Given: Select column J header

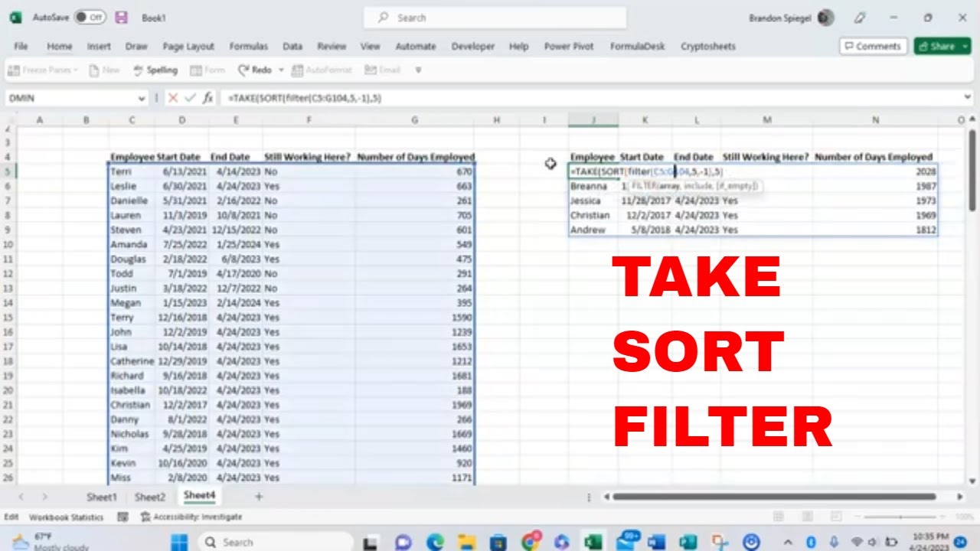Looking at the screenshot, I should [x=593, y=119].
